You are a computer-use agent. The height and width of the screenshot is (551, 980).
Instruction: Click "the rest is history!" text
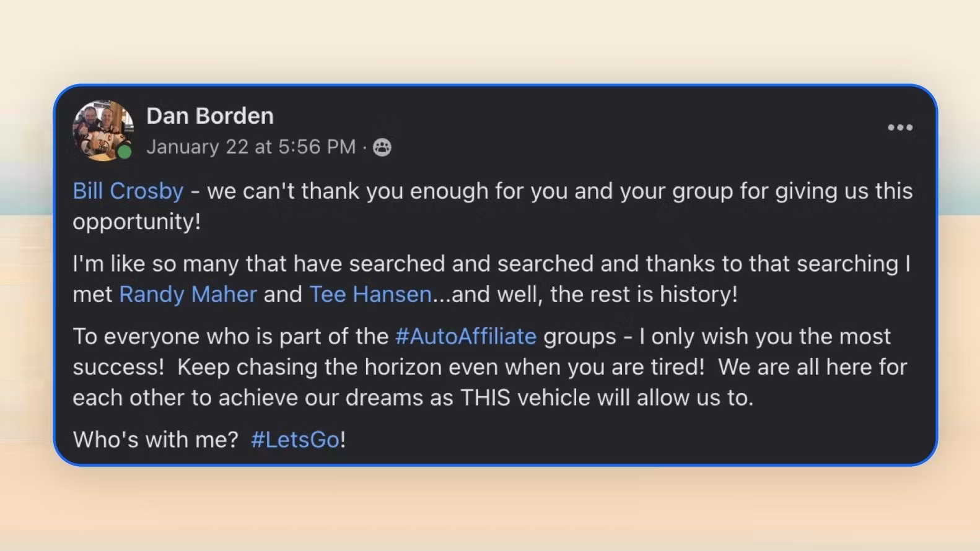tap(644, 294)
